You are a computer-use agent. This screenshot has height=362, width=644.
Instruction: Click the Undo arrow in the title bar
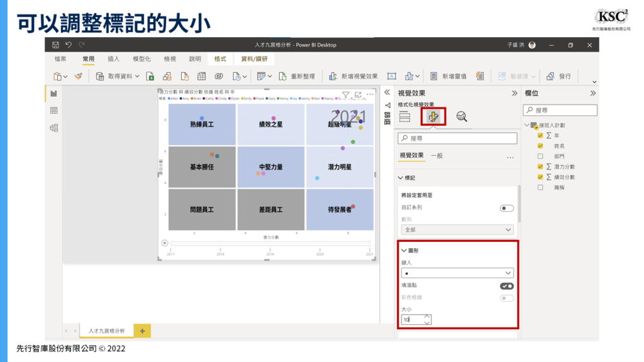(x=69, y=45)
